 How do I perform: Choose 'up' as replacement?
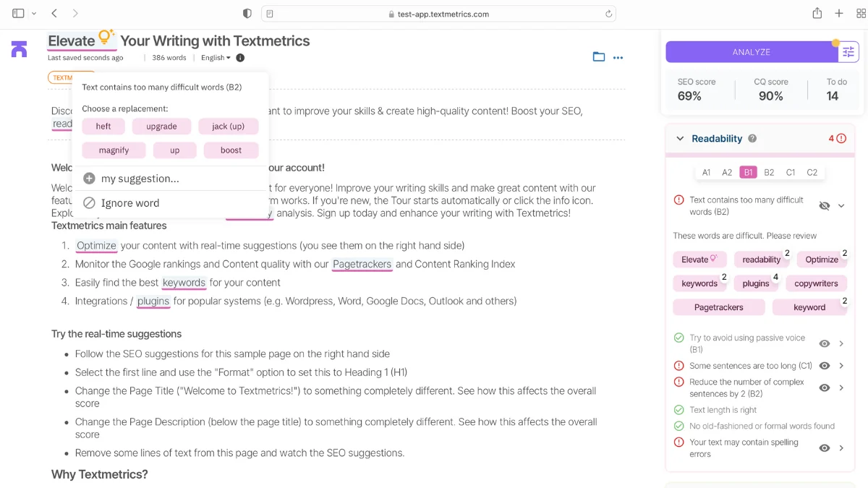coord(174,150)
